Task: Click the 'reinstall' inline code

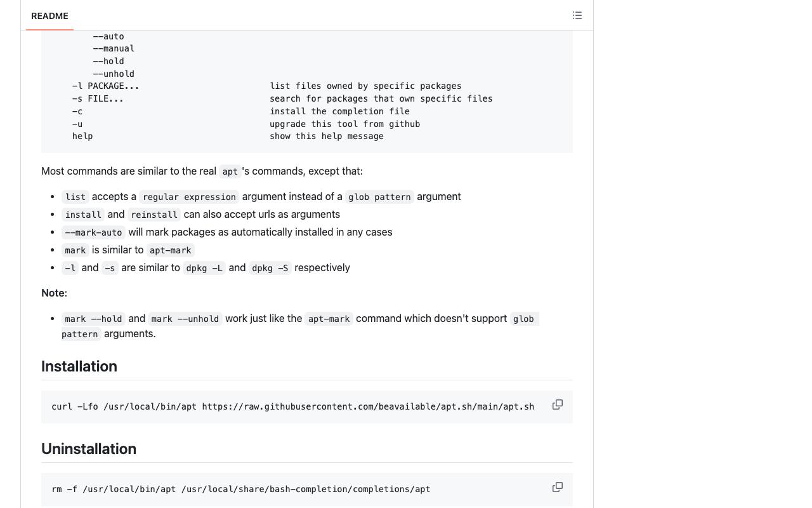Action: click(154, 215)
